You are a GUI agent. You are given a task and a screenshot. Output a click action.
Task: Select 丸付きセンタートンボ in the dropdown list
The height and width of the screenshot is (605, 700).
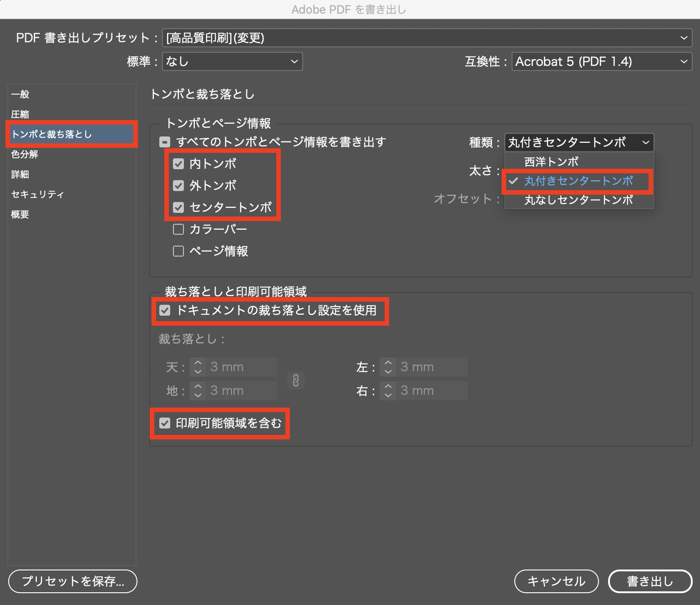578,181
